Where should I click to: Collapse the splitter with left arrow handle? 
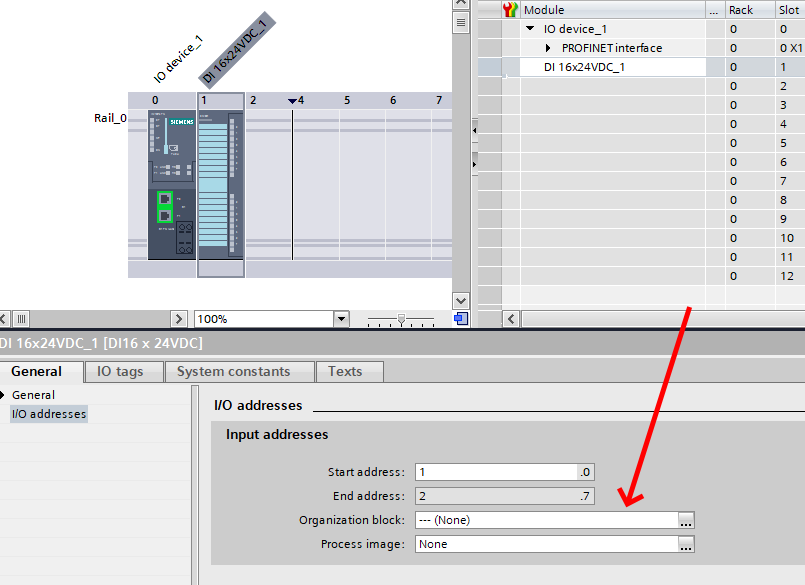[x=474, y=130]
